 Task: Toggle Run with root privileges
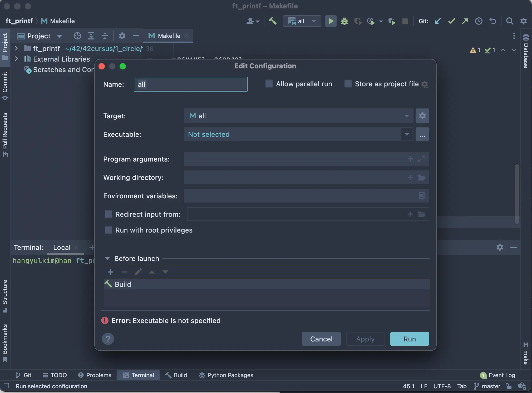point(109,230)
